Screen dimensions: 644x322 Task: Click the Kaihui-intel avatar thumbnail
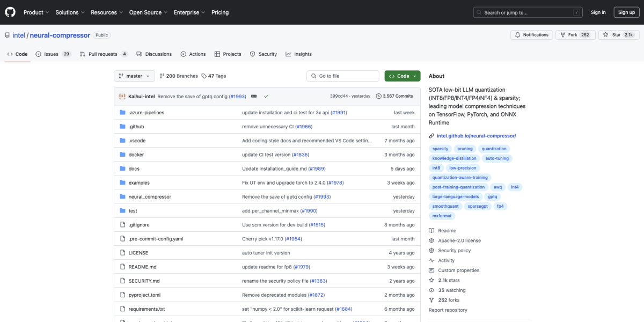click(122, 96)
